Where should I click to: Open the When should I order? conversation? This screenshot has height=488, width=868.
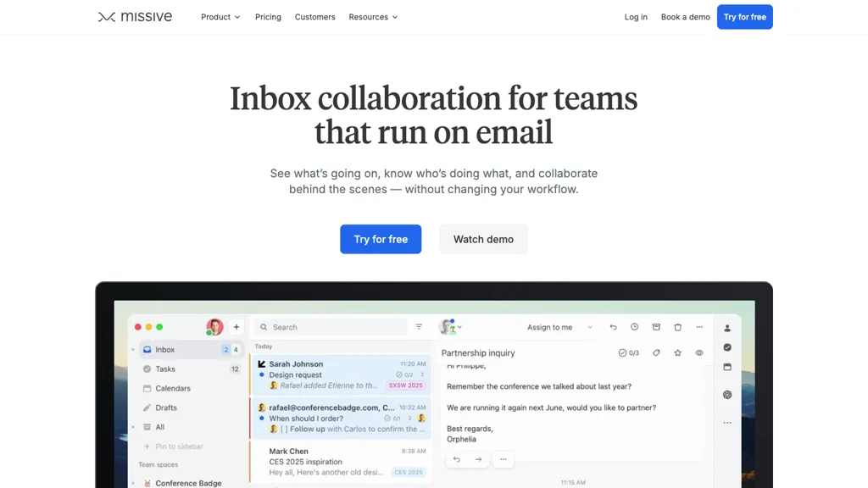click(x=341, y=418)
